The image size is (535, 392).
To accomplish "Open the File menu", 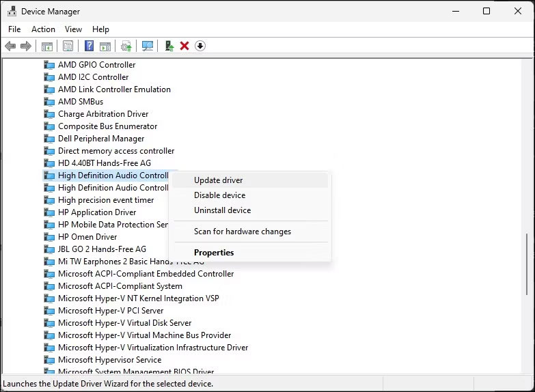I will coord(14,29).
